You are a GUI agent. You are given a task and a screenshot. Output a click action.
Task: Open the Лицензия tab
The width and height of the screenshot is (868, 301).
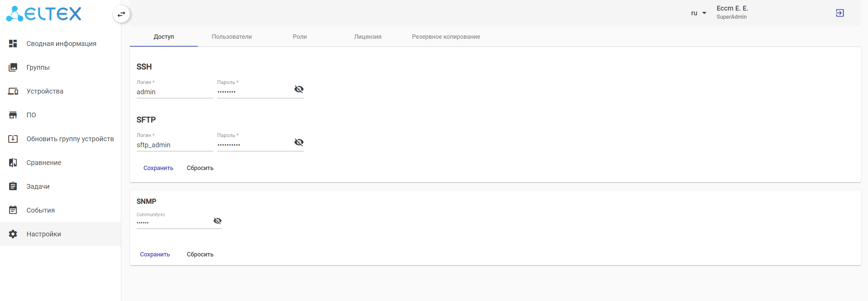coord(368,37)
